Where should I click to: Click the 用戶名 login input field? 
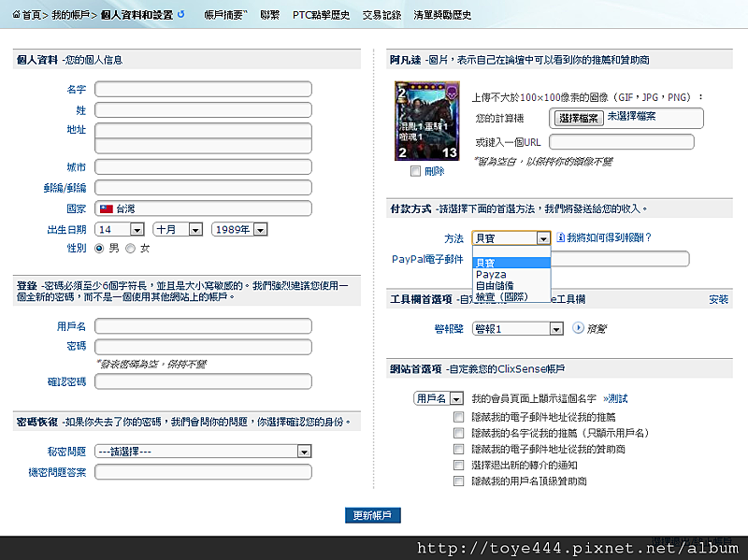203,326
